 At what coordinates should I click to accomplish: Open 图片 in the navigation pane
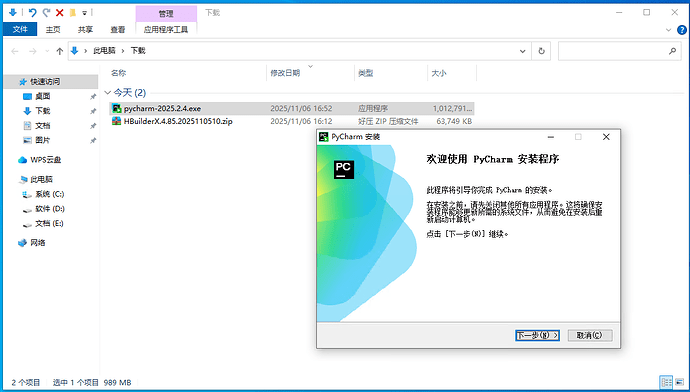click(x=43, y=140)
